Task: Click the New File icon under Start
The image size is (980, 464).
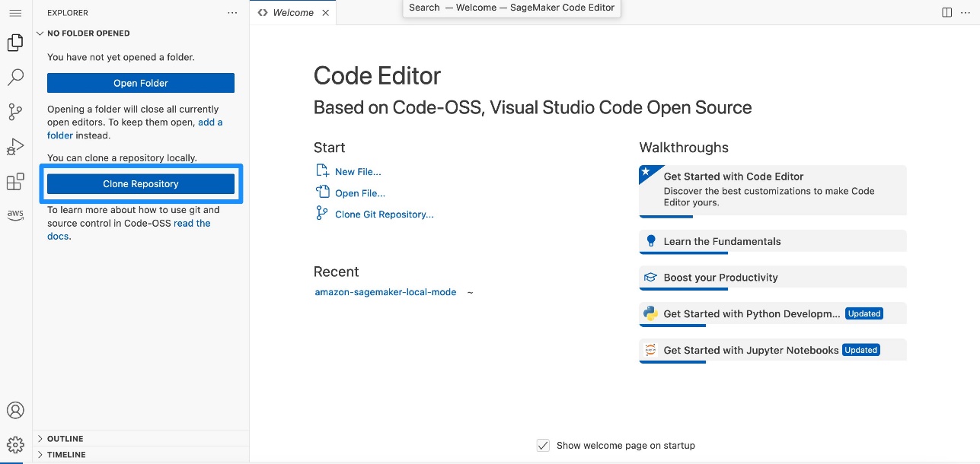Action: point(322,171)
